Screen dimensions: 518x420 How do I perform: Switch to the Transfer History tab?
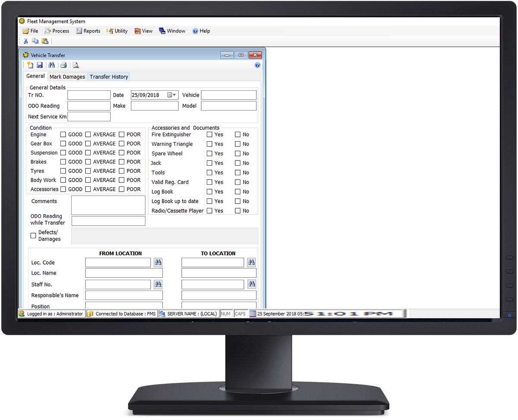[x=109, y=77]
